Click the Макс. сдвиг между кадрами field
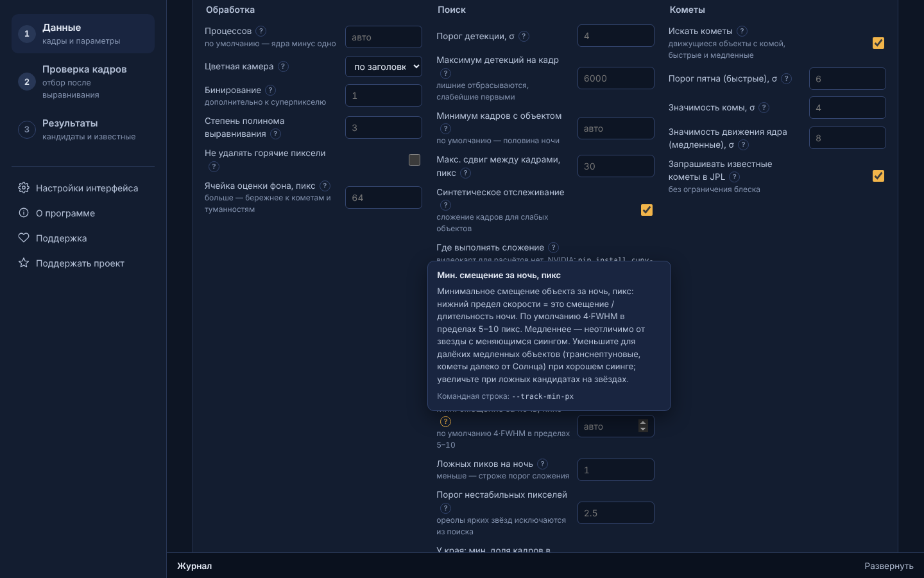 click(616, 166)
